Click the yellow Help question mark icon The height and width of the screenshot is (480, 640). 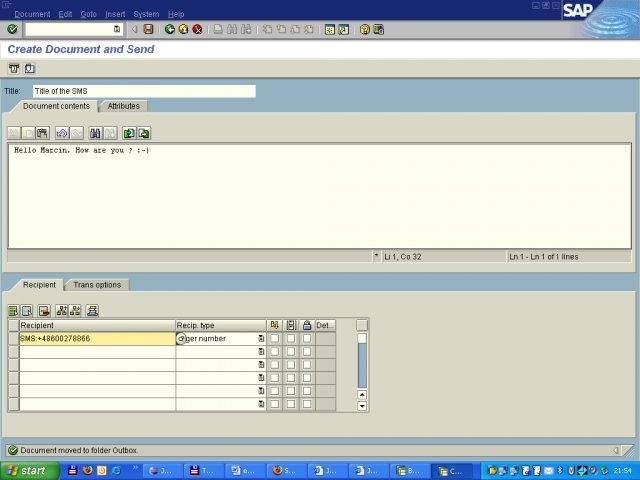click(365, 29)
